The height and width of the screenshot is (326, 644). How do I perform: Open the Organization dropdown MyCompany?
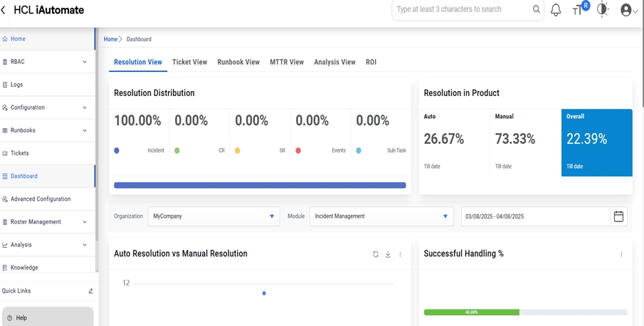[x=214, y=216]
